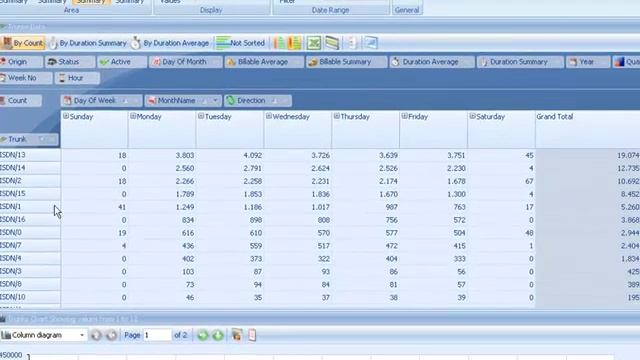Select the Billable Summary field chip
Viewport: 640px width, 360px height.
346,62
